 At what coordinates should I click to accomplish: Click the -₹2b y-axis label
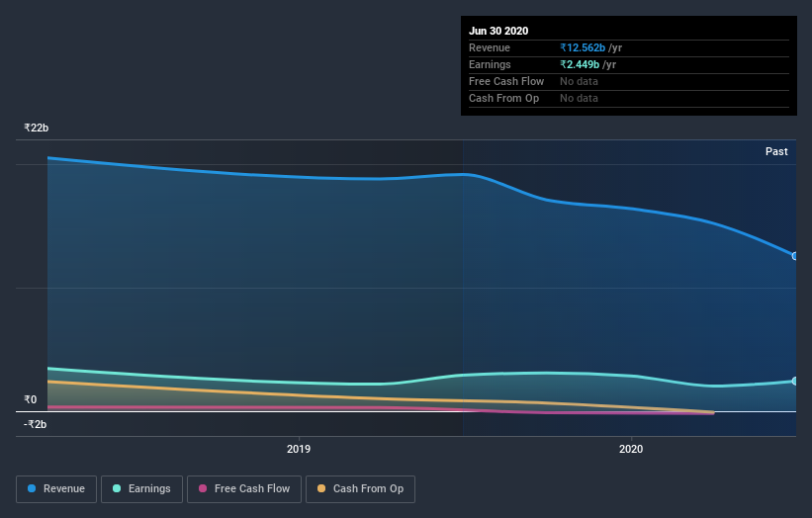coord(36,424)
